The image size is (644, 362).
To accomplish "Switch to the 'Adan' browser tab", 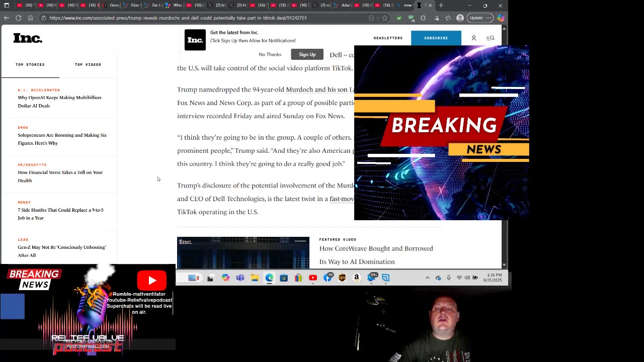I will coord(343,6).
